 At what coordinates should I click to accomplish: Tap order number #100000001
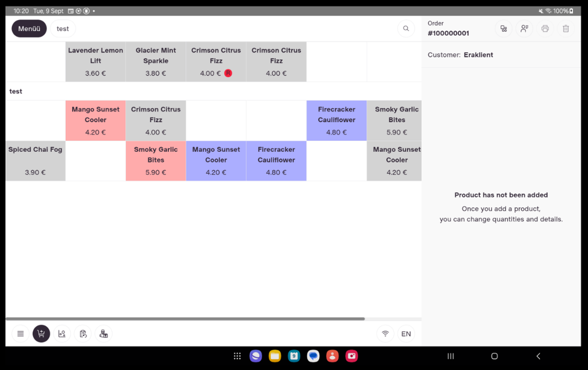448,33
